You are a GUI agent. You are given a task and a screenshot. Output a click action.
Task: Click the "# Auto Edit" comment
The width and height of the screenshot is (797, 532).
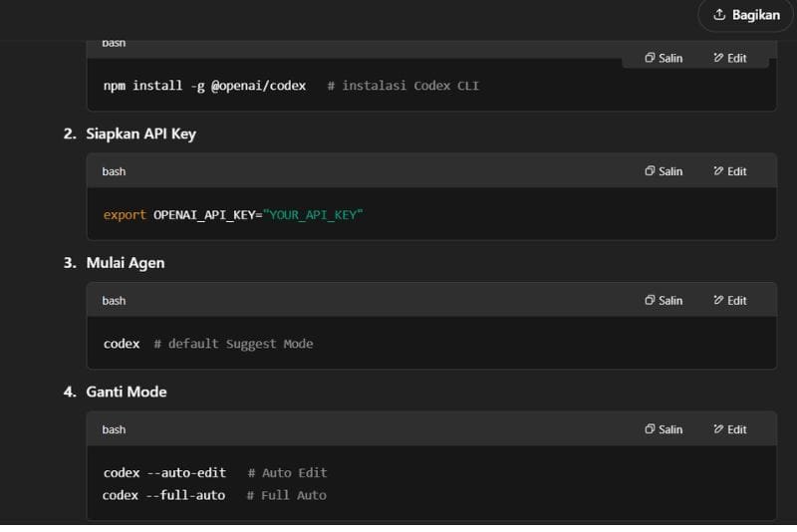pyautogui.click(x=287, y=473)
